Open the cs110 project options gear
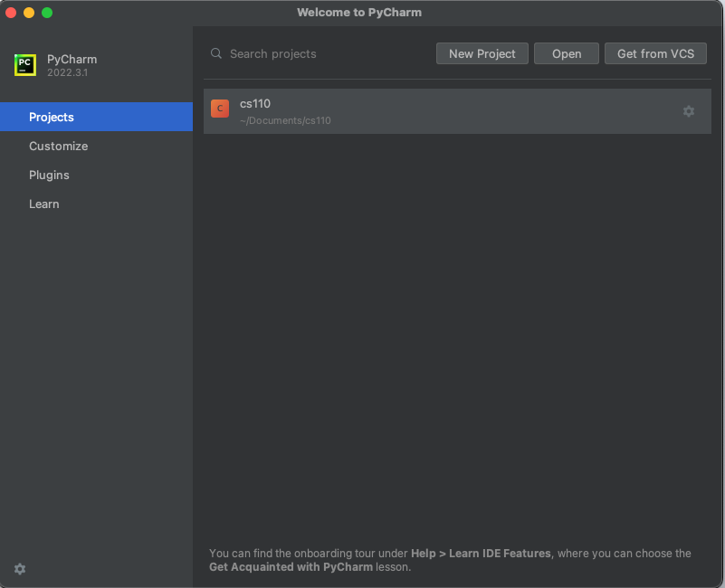The width and height of the screenshot is (725, 588). pyautogui.click(x=689, y=111)
